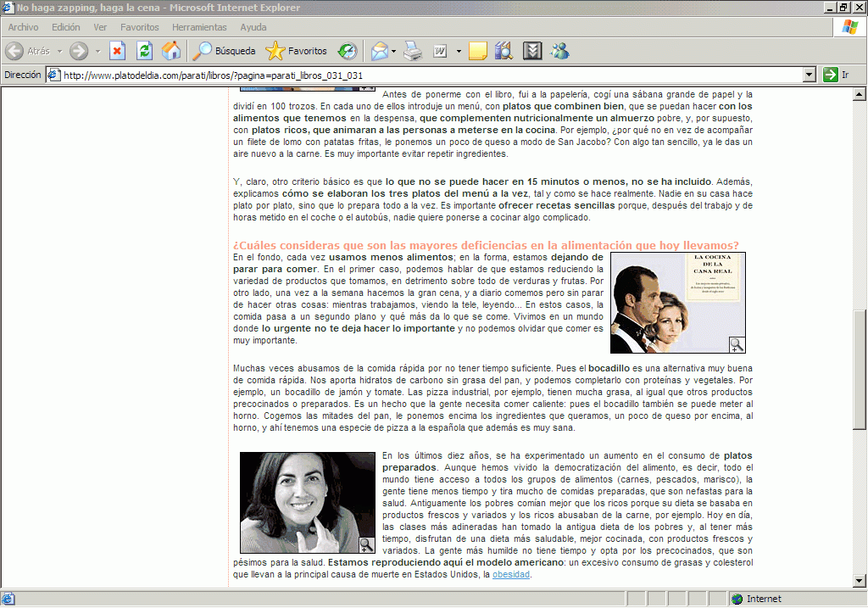Viewport: 868px width, 608px height.
Task: Open the History clock icon
Action: pyautogui.click(x=348, y=51)
